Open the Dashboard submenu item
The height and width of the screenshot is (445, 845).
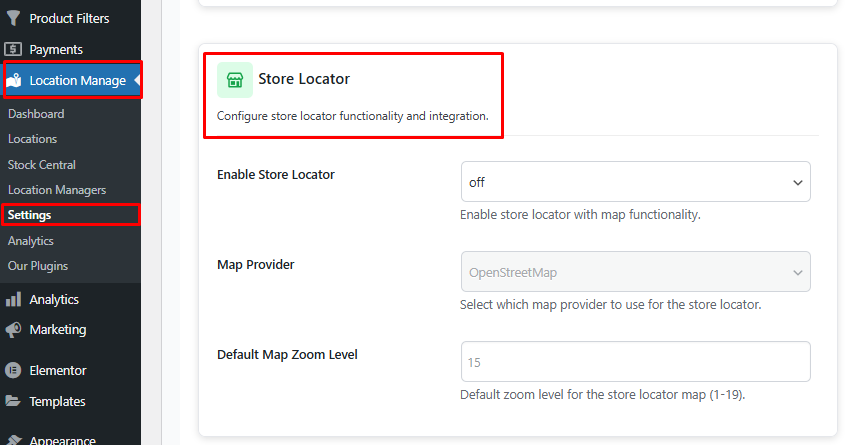tap(36, 114)
